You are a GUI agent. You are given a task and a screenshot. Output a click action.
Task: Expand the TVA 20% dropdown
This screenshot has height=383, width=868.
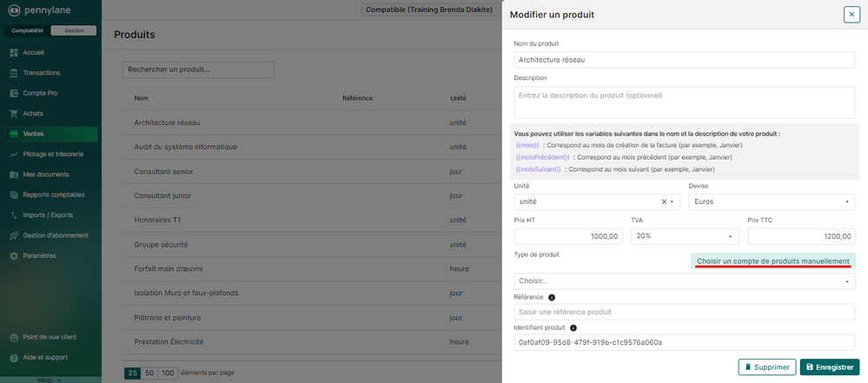point(685,235)
